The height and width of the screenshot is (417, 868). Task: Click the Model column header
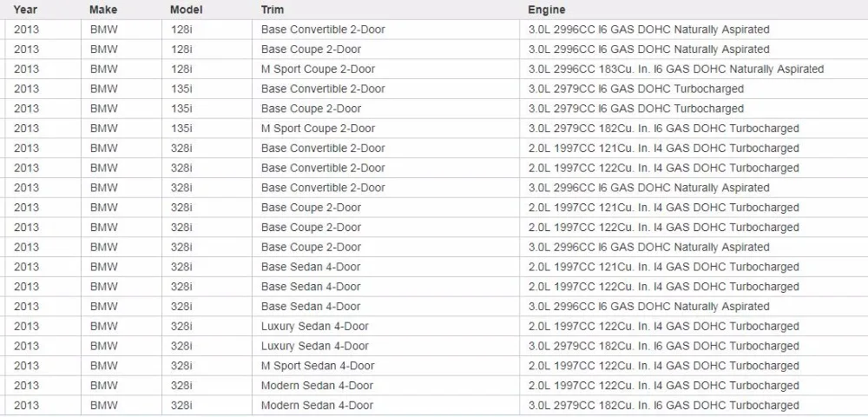[x=186, y=10]
